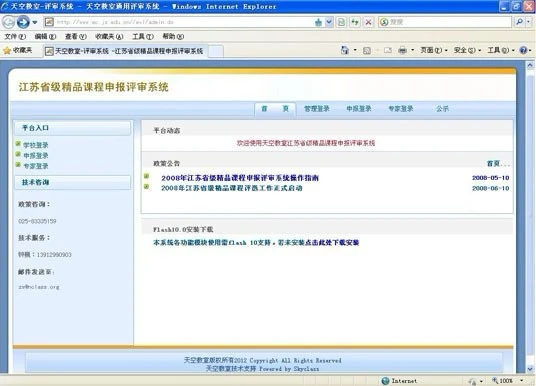Select the 管理登录 navigation tab
Screen dimensions: 536x386
[317, 109]
